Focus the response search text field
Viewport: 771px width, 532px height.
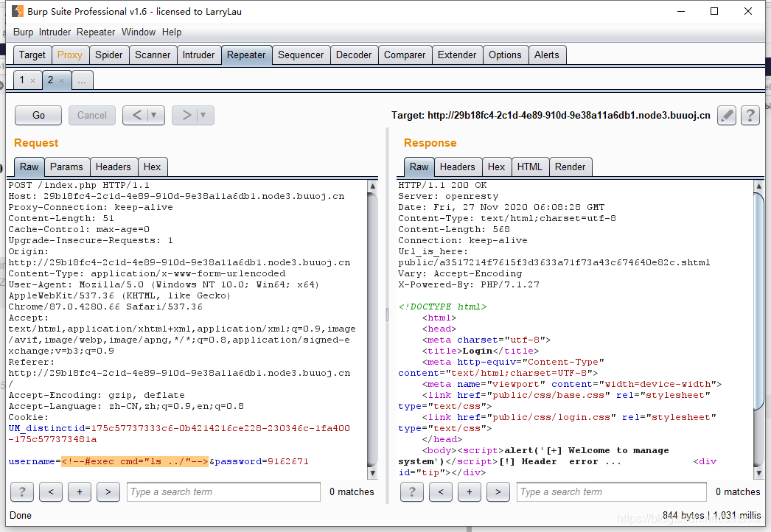[612, 491]
